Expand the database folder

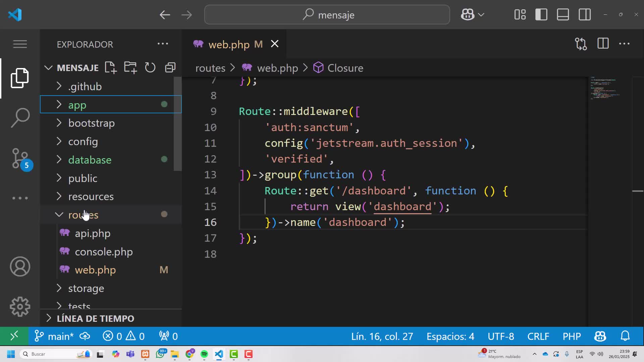tap(90, 160)
